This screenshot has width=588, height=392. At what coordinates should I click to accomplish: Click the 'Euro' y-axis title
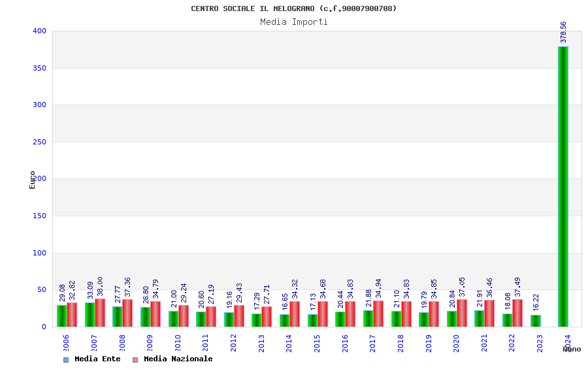[32, 180]
